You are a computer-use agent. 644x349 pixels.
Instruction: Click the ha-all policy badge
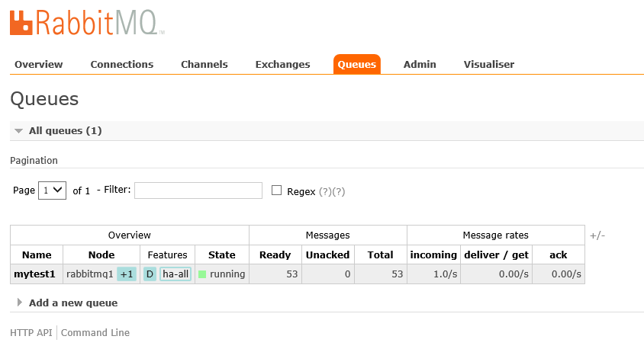[x=175, y=274]
